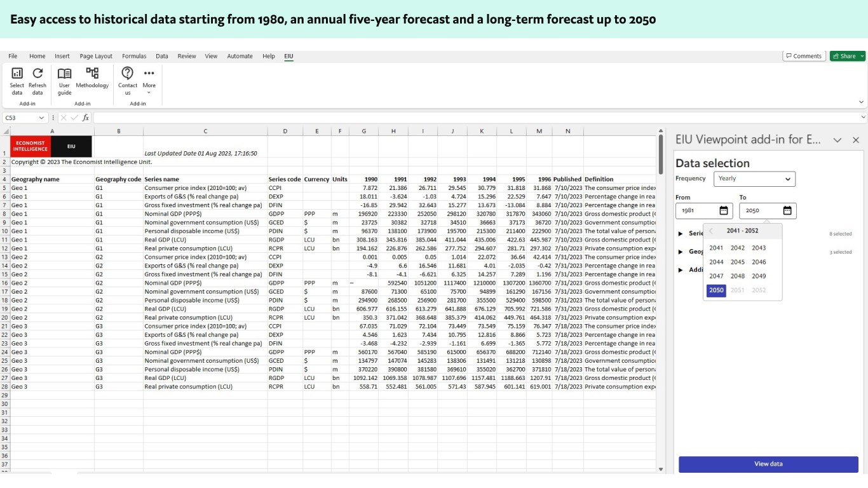The image size is (868, 488).
Task: Switch to the Page Layout tab
Action: coord(96,56)
